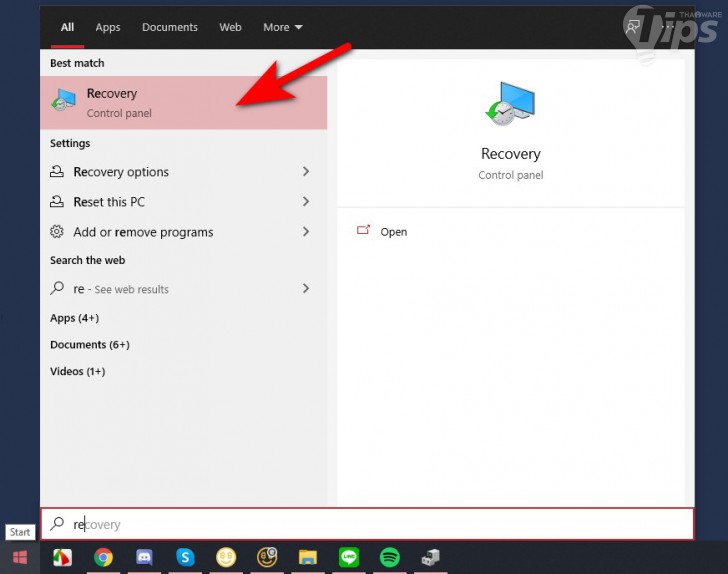Click the smiley icon with gear badge
The width and height of the screenshot is (728, 574).
[x=267, y=557]
